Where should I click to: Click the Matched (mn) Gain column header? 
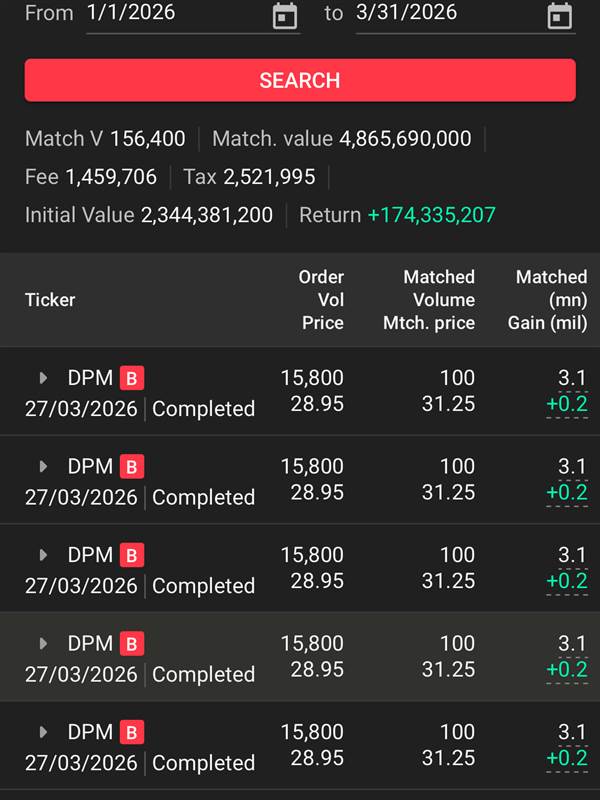[550, 299]
